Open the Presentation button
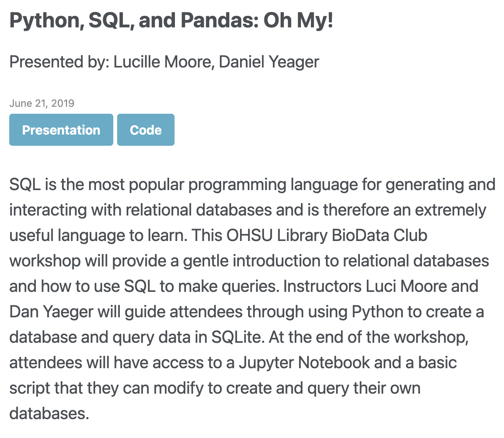 (61, 130)
